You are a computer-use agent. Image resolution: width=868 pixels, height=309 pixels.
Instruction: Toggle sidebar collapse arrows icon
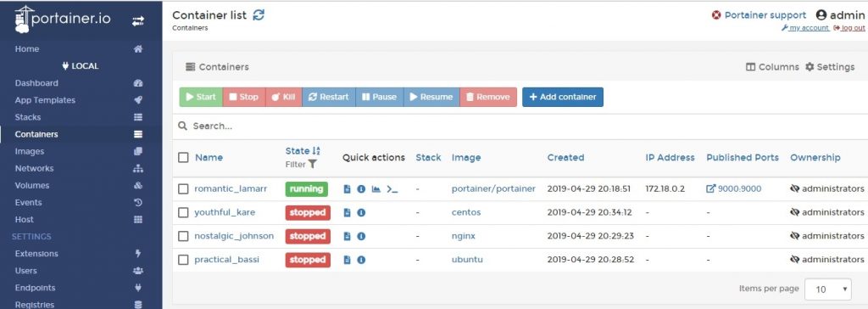tap(138, 21)
